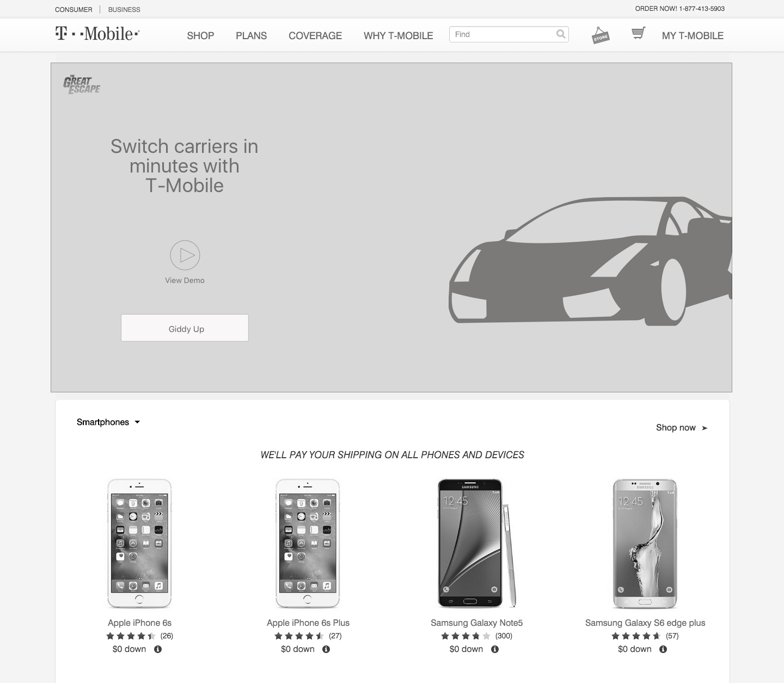Show info for iPhone 6s $0 down
The height and width of the screenshot is (683, 784).
(x=158, y=649)
